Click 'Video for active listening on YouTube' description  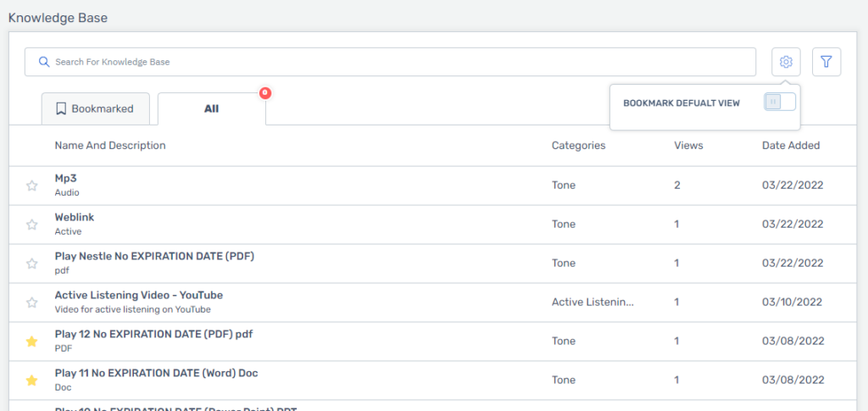[x=133, y=310]
